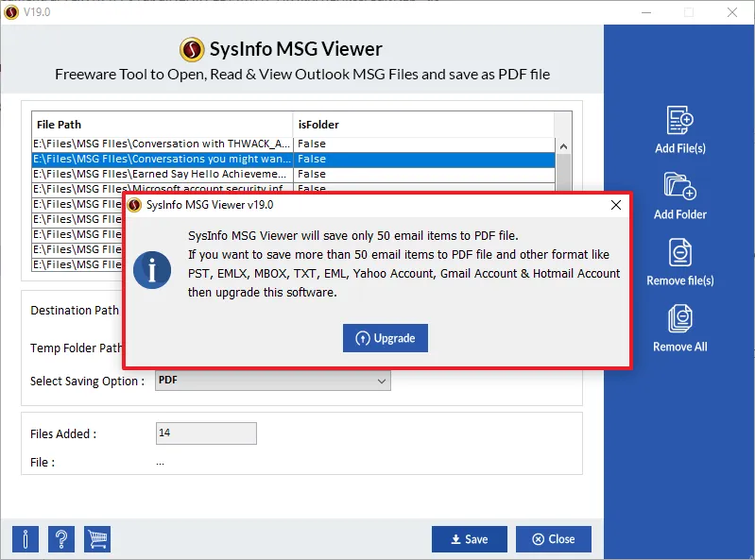Screen dimensions: 755x560
Task: Click the Save button
Action: pos(470,539)
